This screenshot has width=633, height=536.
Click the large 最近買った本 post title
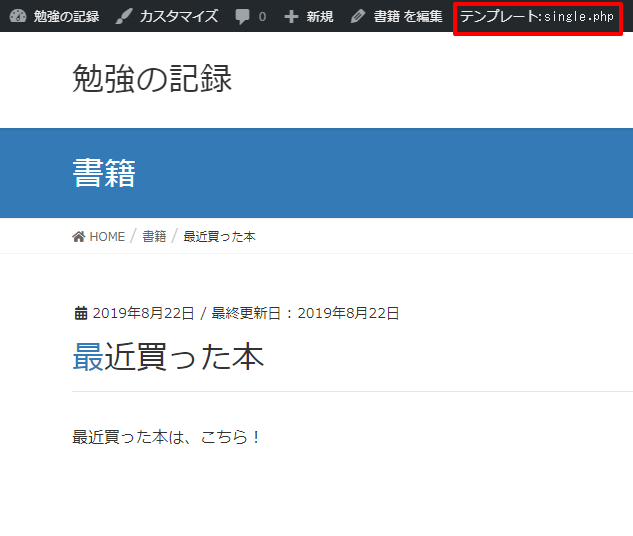click(x=168, y=357)
